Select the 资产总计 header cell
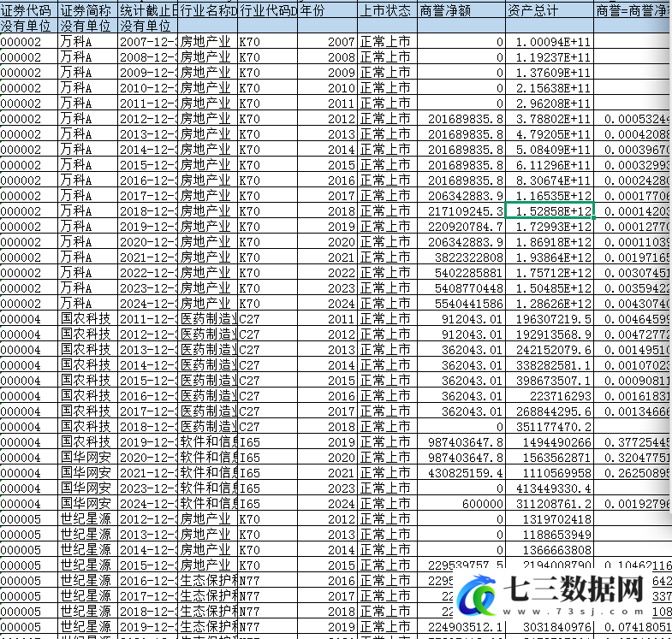The height and width of the screenshot is (639, 672). coord(550,11)
